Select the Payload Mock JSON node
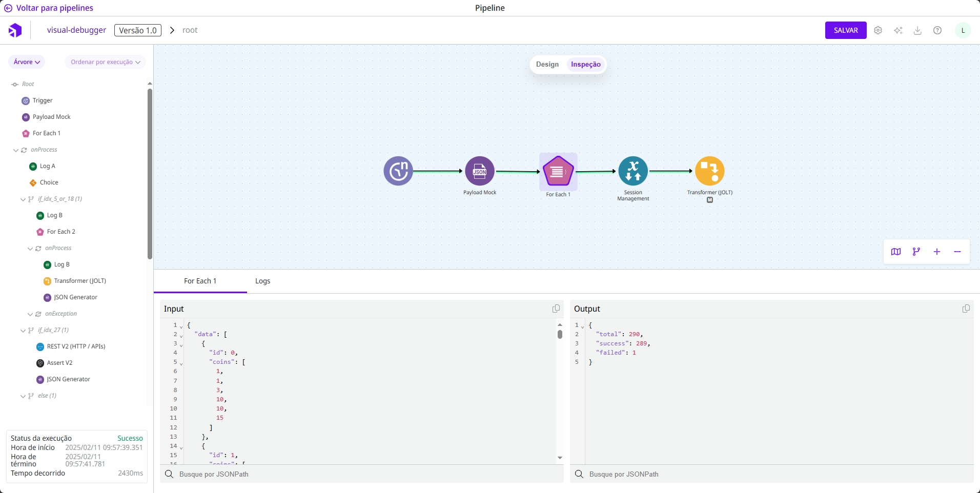The image size is (980, 493). [x=480, y=171]
